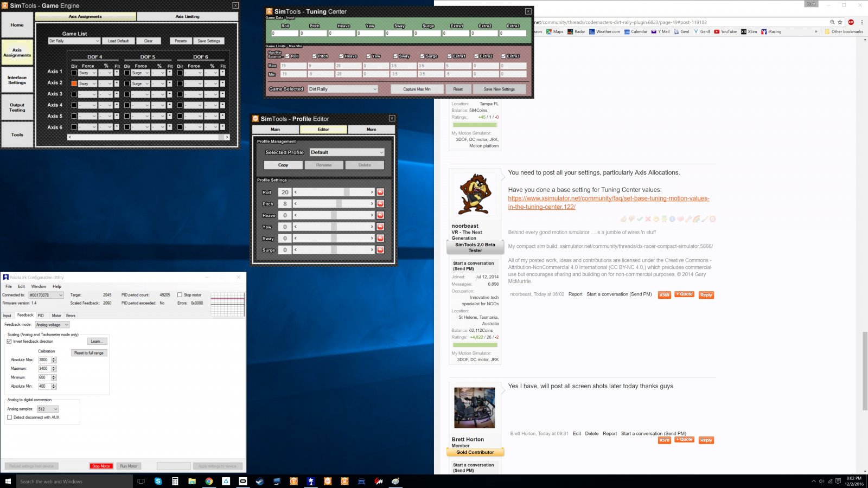This screenshot has width=868, height=488.
Task: Open the Main tab in Profile Editor
Action: [276, 130]
